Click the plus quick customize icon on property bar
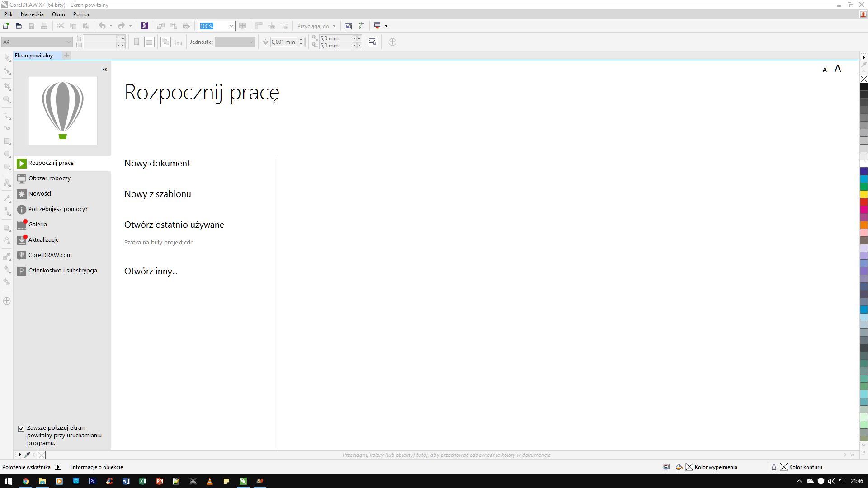 coord(392,42)
